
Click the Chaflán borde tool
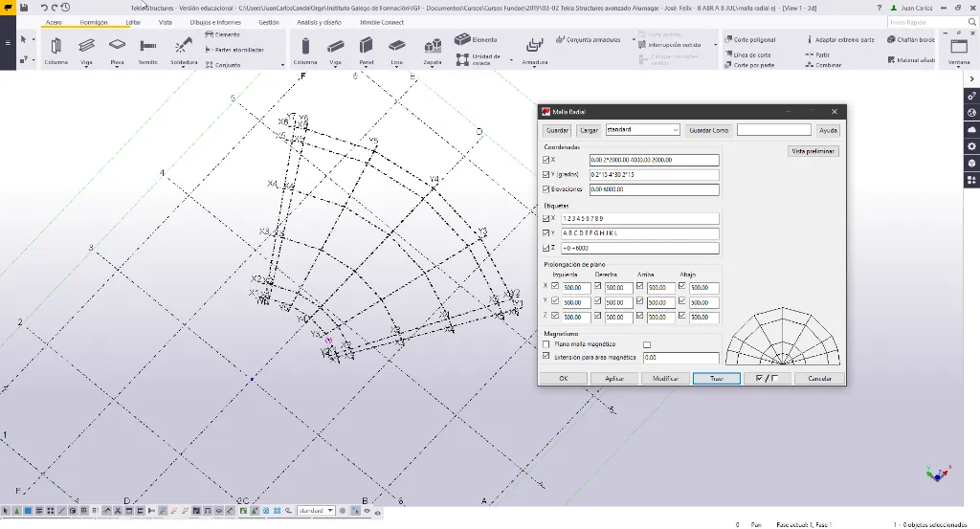911,39
